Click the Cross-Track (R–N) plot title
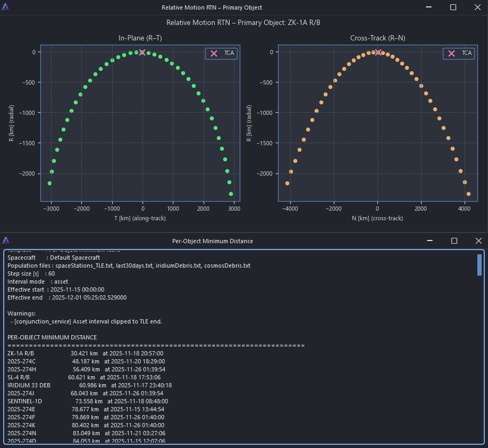 (x=377, y=38)
